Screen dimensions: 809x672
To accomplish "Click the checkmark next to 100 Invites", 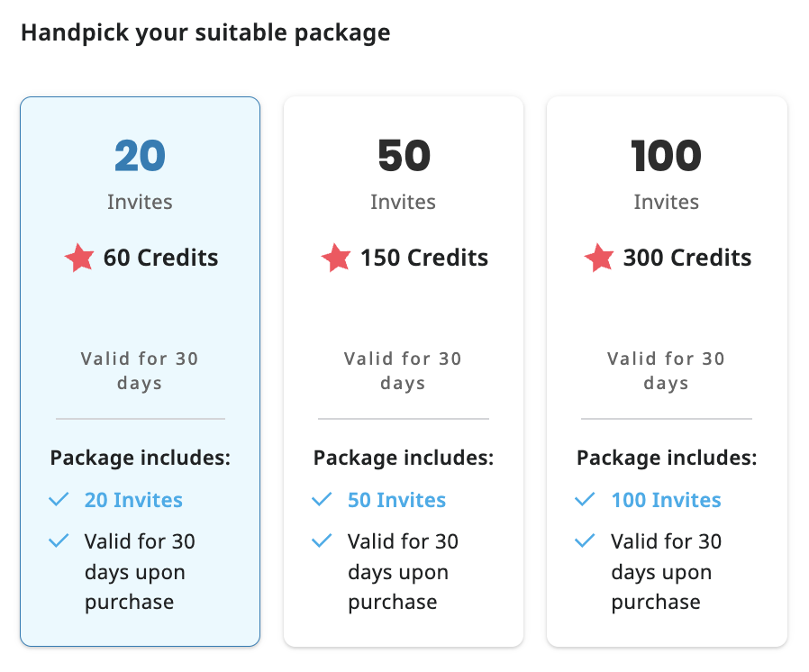I will [x=585, y=499].
